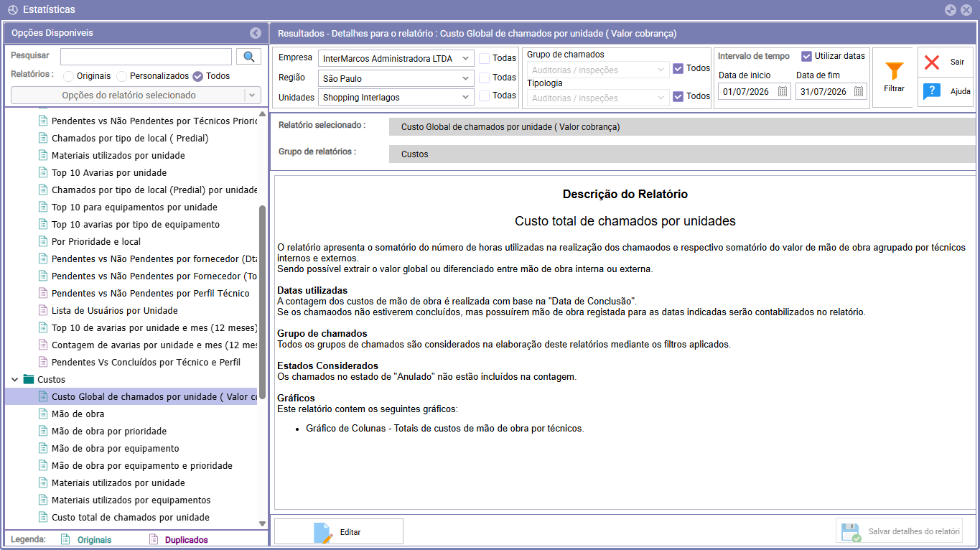Image resolution: width=980 pixels, height=550 pixels.
Task: Click the icon beside Contagem de avarias por unidade
Action: pos(42,345)
